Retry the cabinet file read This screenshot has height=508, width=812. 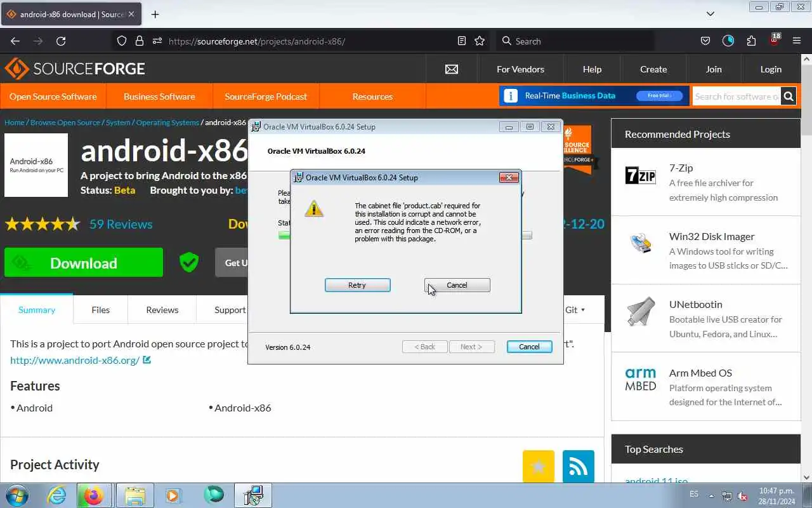pyautogui.click(x=357, y=285)
